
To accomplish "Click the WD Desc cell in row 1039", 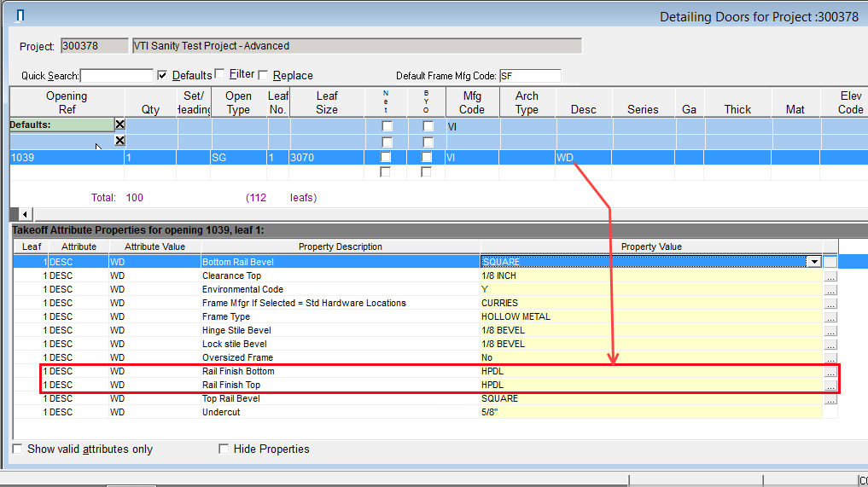I will (x=583, y=158).
